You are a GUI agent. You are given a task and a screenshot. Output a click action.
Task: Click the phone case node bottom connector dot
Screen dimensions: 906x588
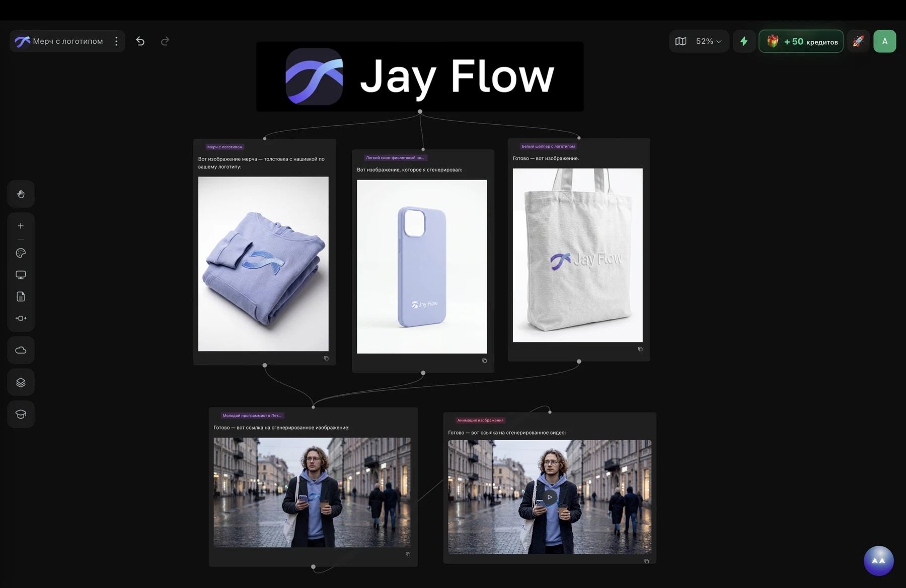click(423, 373)
